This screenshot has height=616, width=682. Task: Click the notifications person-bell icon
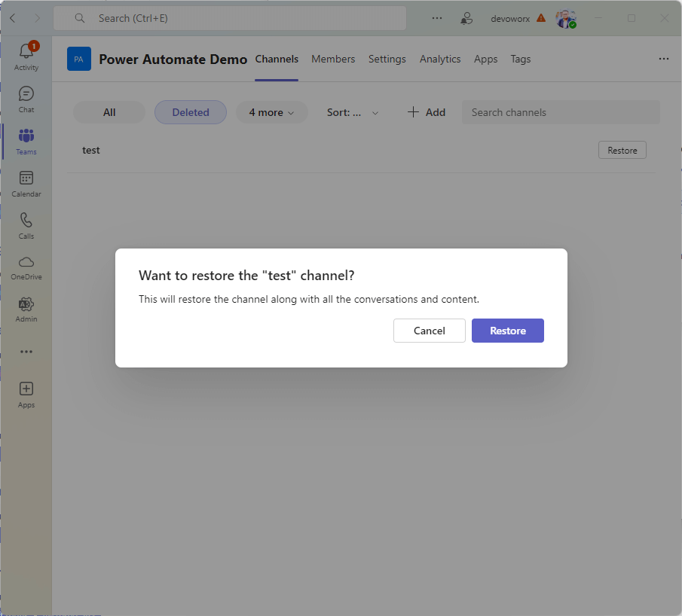coord(466,18)
